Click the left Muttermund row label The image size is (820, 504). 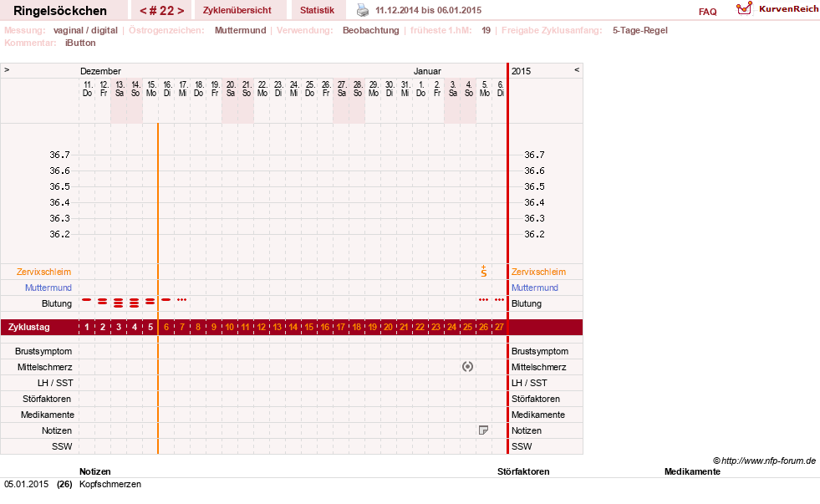point(48,288)
